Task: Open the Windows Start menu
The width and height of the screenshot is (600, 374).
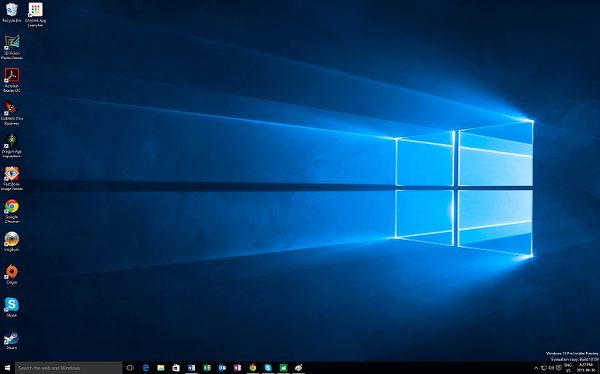Action: pyautogui.click(x=7, y=368)
